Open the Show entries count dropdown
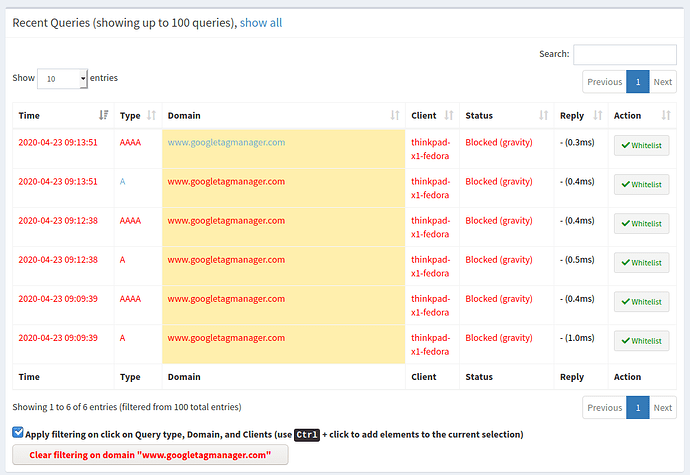690x475 pixels. point(63,78)
